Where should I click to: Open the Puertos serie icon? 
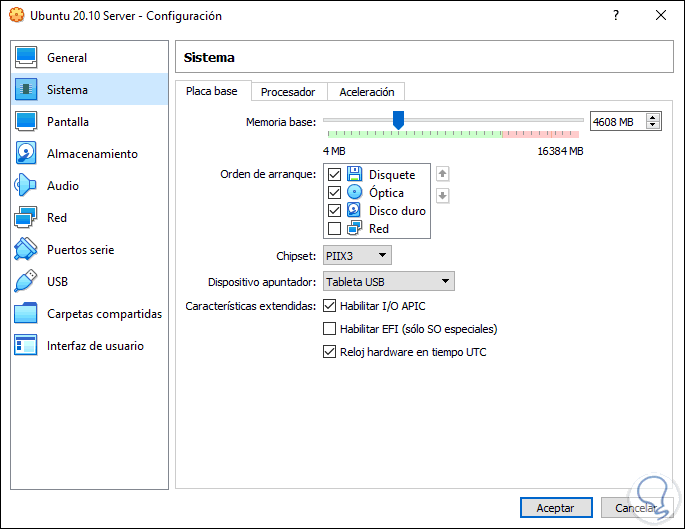pyautogui.click(x=26, y=250)
